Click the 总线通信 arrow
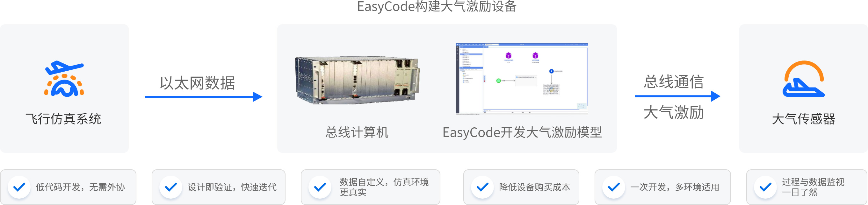Image resolution: width=868 pixels, height=205 pixels. point(677,96)
